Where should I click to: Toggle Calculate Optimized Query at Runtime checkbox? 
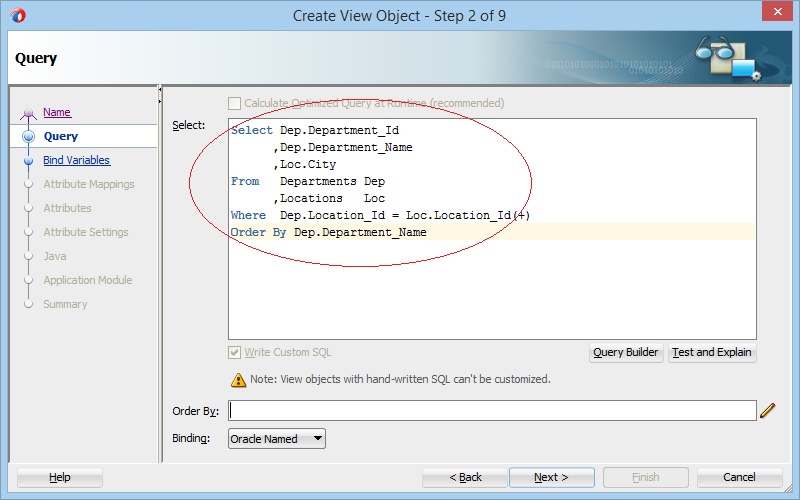[234, 104]
